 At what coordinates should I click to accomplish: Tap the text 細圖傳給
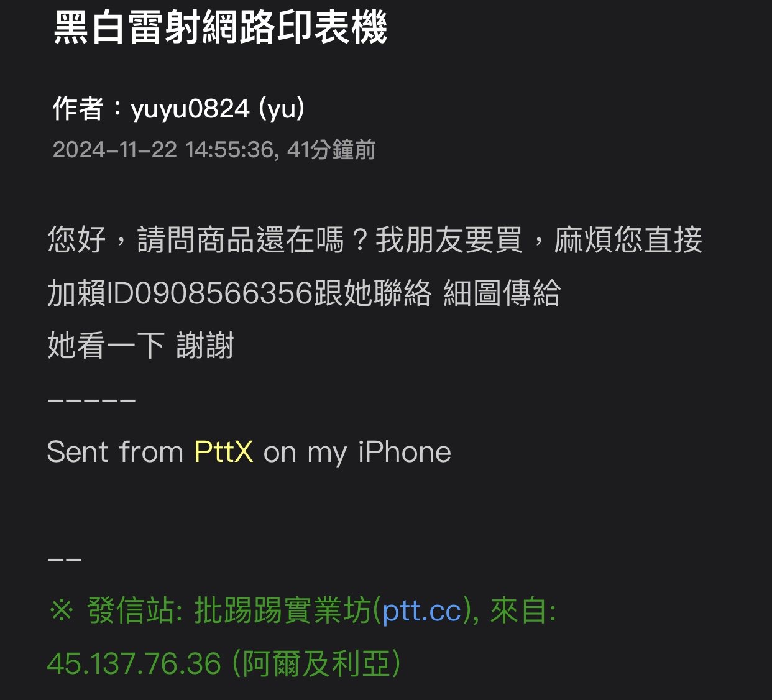click(502, 293)
